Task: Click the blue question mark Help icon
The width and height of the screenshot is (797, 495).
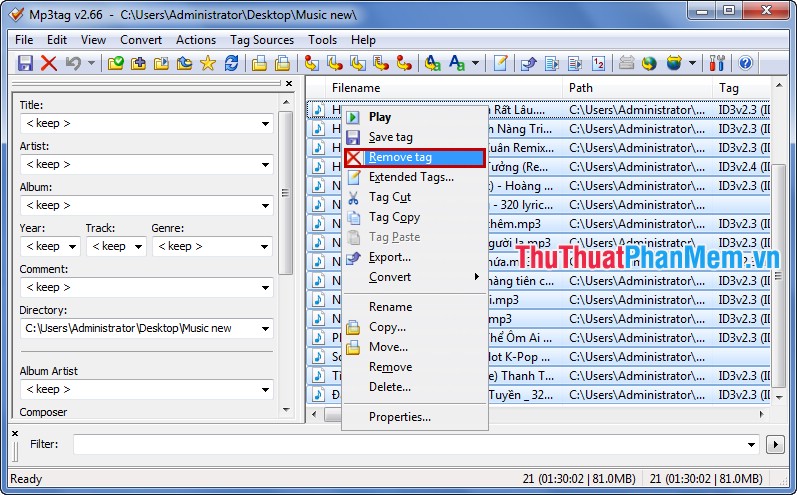Action: click(745, 63)
